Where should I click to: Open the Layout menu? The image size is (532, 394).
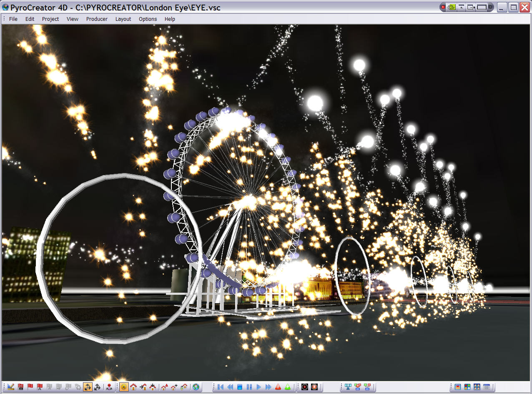[123, 19]
